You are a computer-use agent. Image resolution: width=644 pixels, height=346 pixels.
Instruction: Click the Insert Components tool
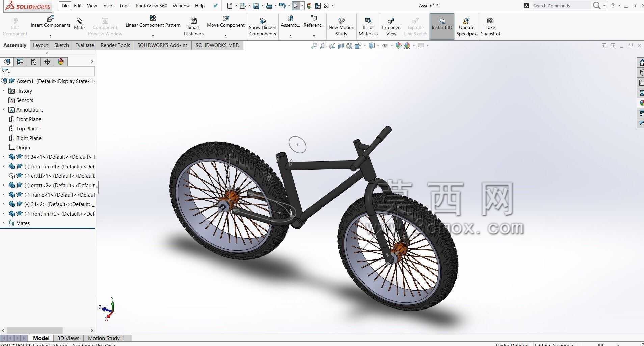click(x=51, y=22)
